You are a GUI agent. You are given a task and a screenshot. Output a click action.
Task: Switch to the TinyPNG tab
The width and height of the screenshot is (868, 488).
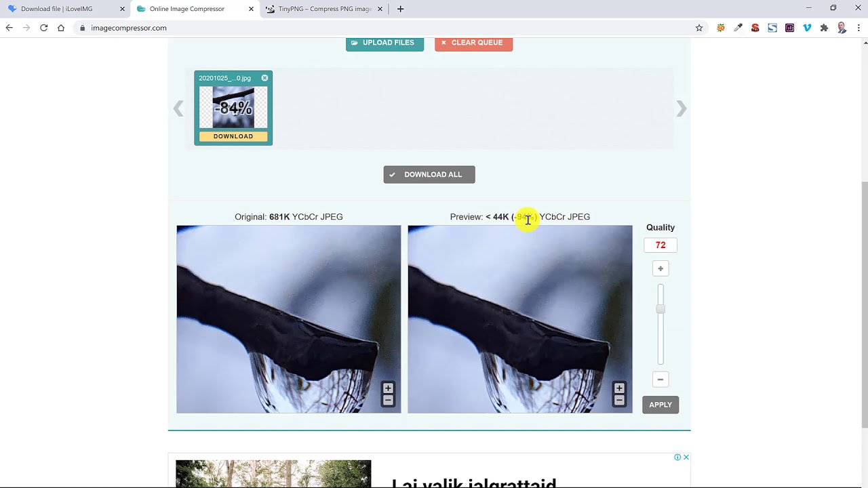pyautogui.click(x=322, y=9)
